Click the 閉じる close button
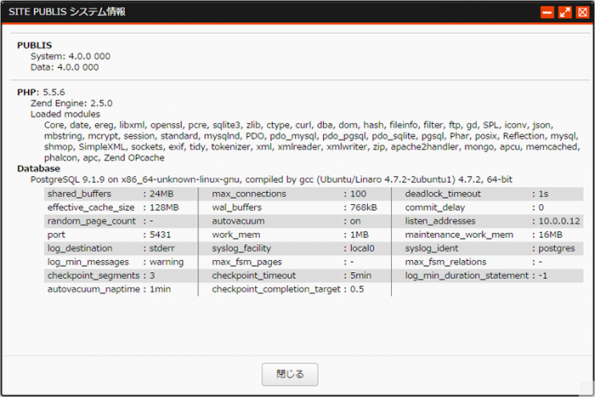This screenshot has height=397, width=595. tap(290, 374)
